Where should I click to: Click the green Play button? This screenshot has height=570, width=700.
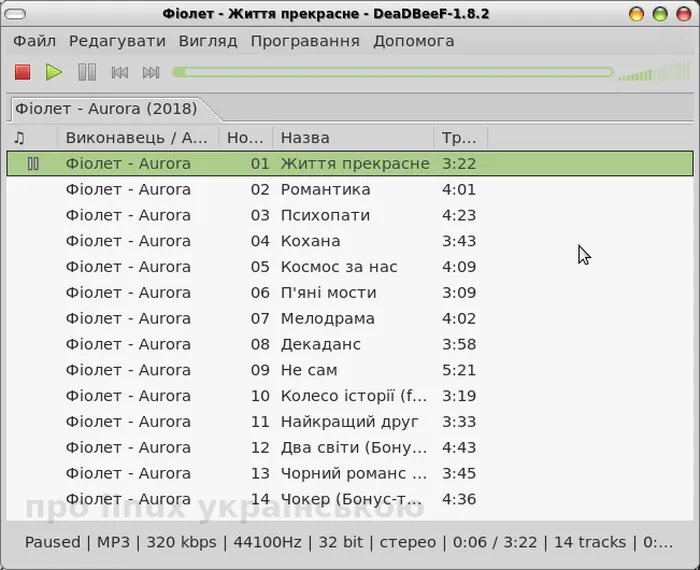click(x=54, y=72)
